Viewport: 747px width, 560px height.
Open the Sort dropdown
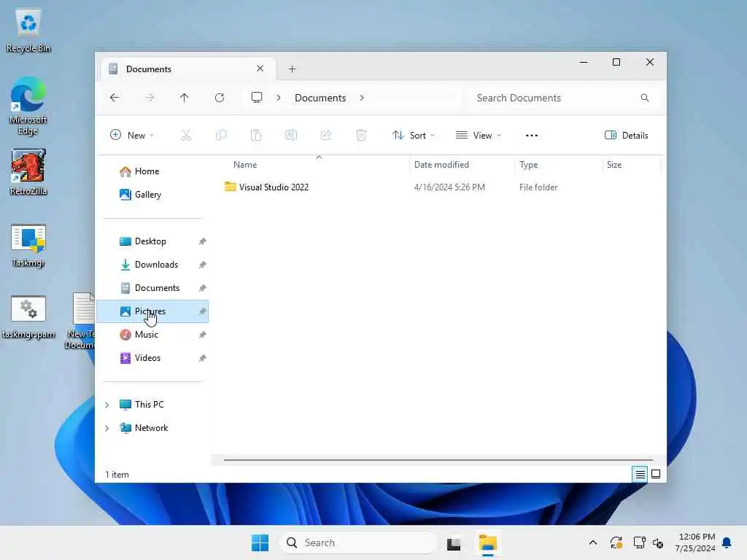[x=413, y=135]
